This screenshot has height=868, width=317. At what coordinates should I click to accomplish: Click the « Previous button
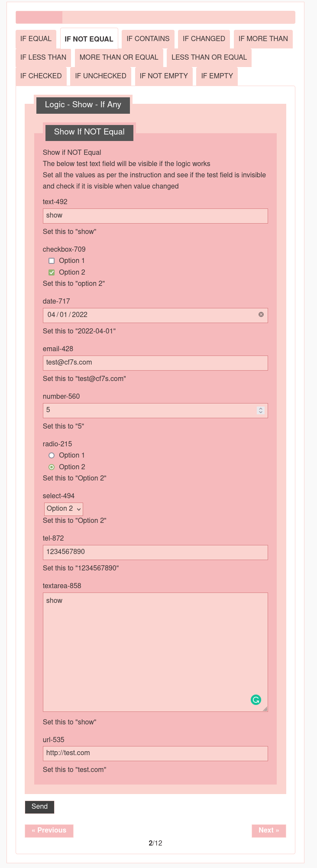[x=49, y=830]
